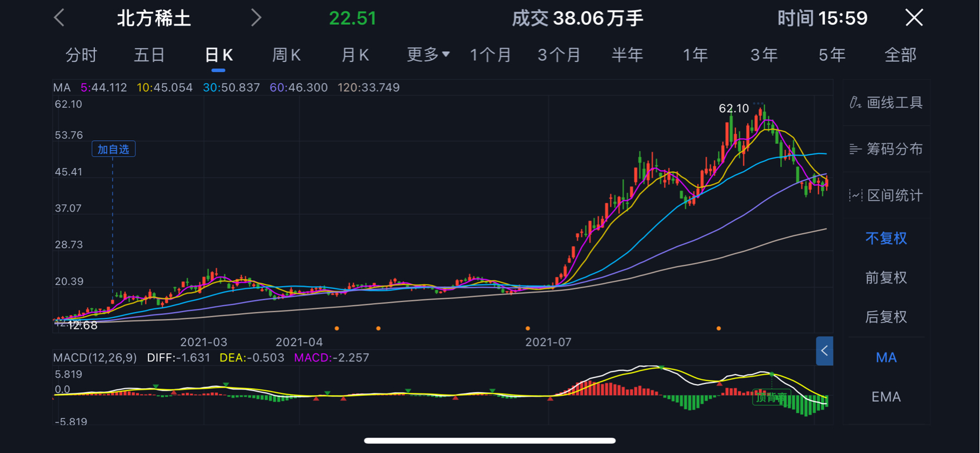Click MACD axis label 5.819
Screen dimensions: 980x453
pos(68,375)
